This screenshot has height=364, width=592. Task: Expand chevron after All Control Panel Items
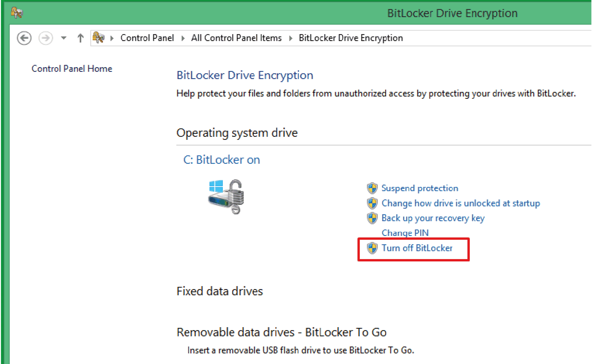291,38
